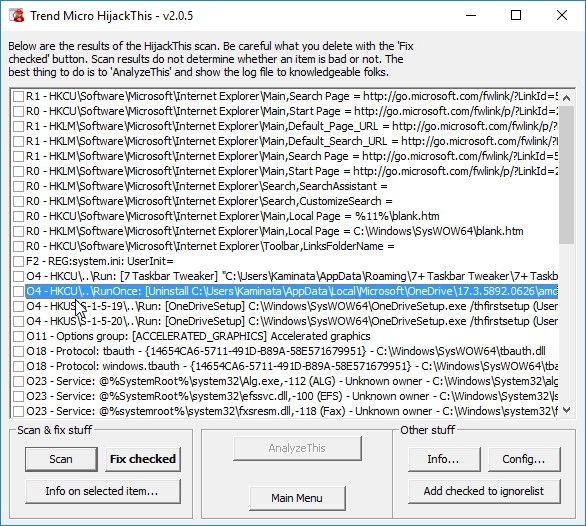Open the Info... dialog

[x=444, y=459]
